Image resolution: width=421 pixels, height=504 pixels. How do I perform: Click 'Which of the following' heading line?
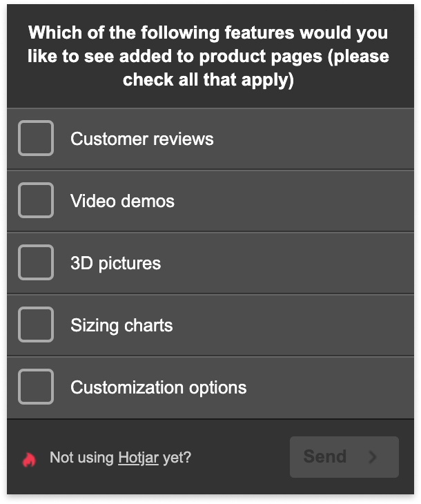[208, 32]
